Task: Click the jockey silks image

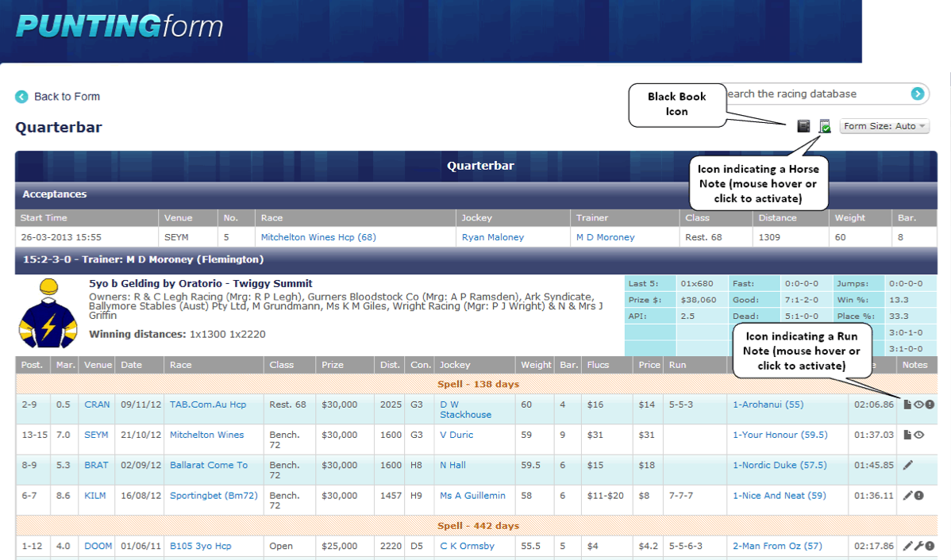Action: click(x=49, y=314)
